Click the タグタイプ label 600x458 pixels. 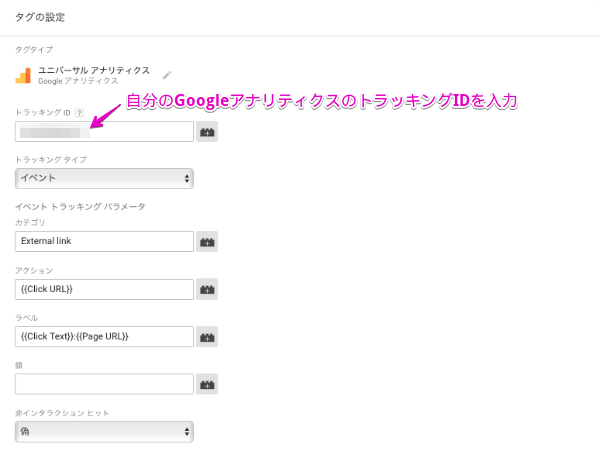(x=34, y=49)
